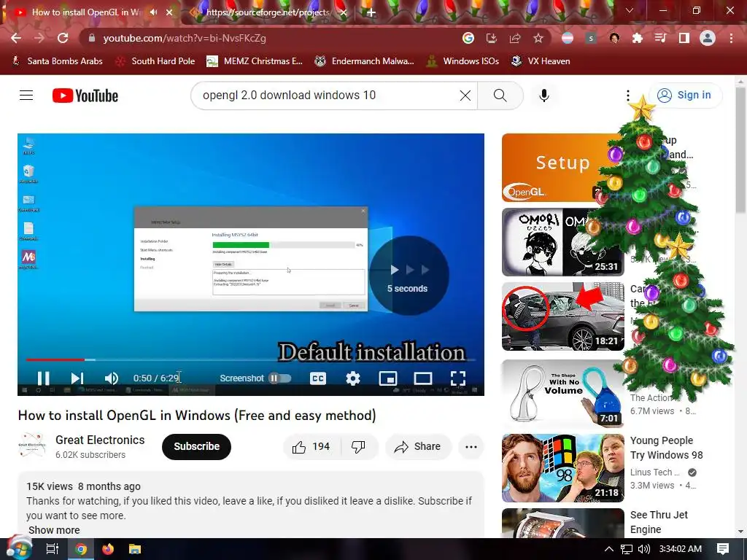Seek on the video progress bar
The height and width of the screenshot is (560, 747).
click(251, 359)
